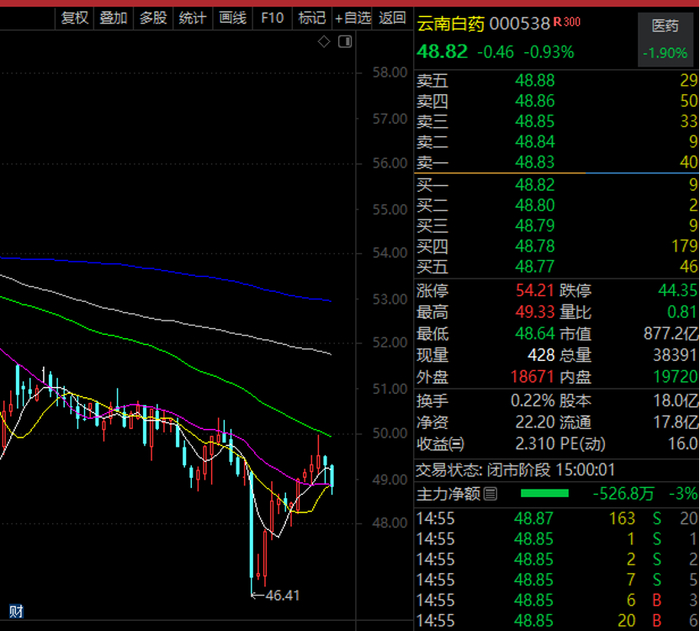This screenshot has width=700, height=631.
Task: Click the stock name 云南白药
Action: (451, 24)
